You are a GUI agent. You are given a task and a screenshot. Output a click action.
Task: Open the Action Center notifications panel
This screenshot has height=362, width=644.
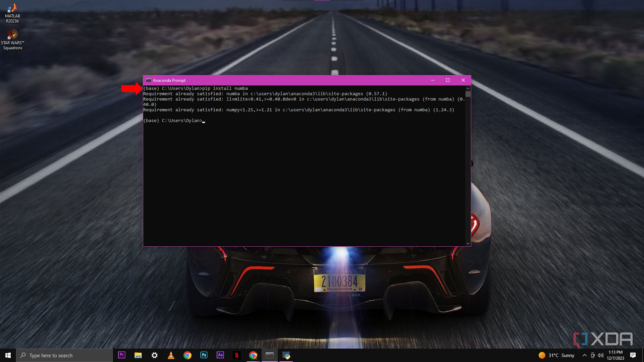coord(633,355)
